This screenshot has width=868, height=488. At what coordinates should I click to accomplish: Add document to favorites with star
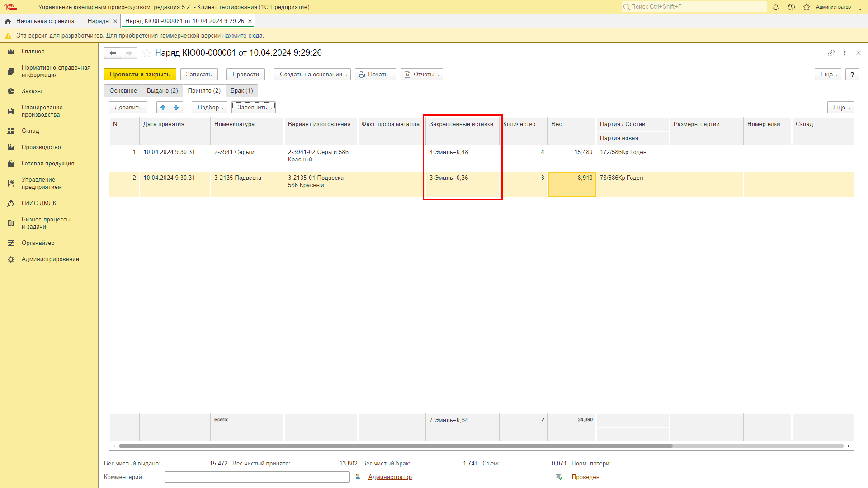pos(147,53)
